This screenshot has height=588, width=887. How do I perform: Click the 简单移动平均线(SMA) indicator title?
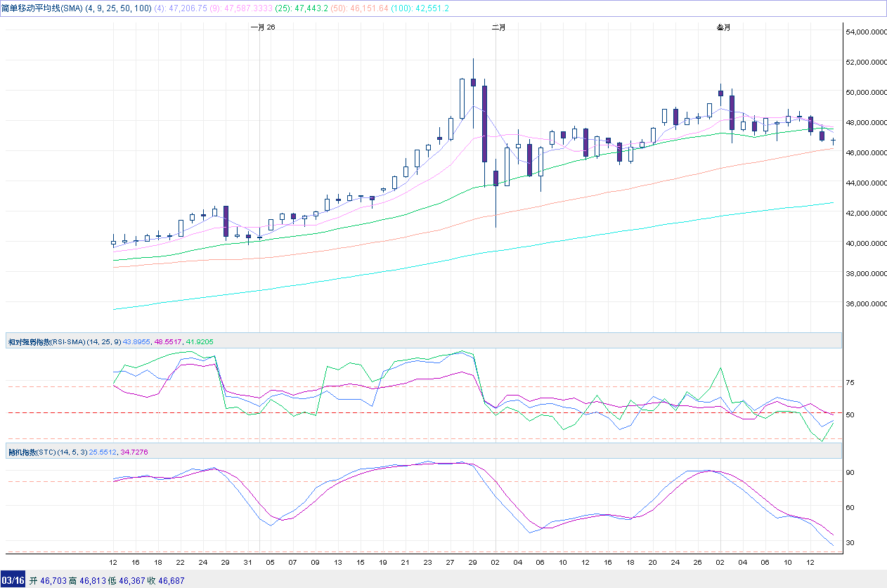coord(41,8)
